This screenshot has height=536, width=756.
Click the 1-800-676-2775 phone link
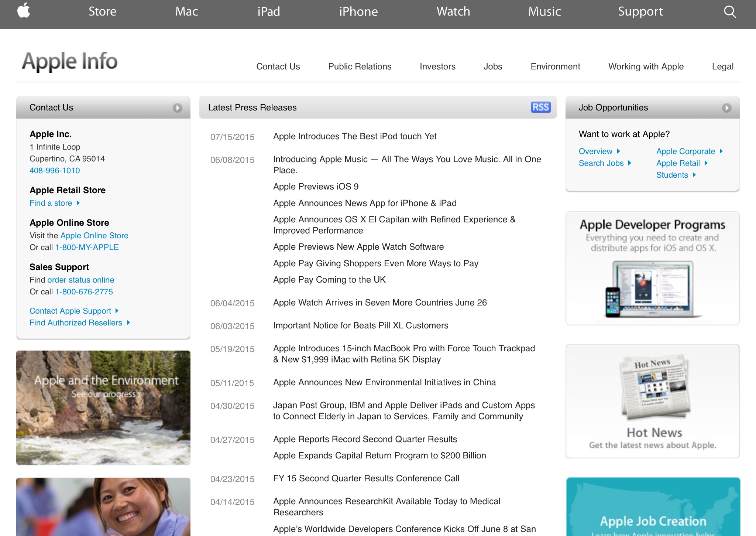[84, 292]
